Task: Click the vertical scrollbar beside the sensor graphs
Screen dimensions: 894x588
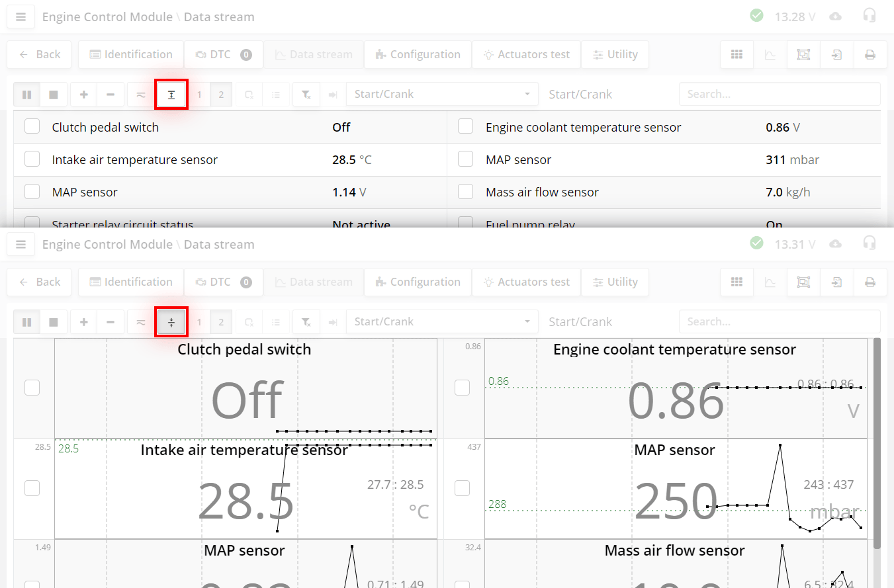Action: click(x=877, y=443)
